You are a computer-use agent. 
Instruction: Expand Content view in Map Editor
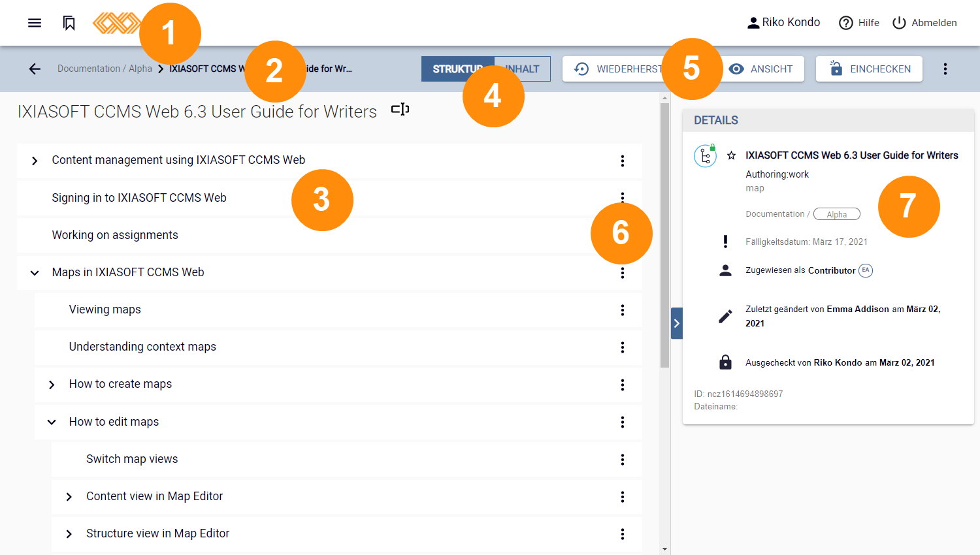pyautogui.click(x=69, y=497)
